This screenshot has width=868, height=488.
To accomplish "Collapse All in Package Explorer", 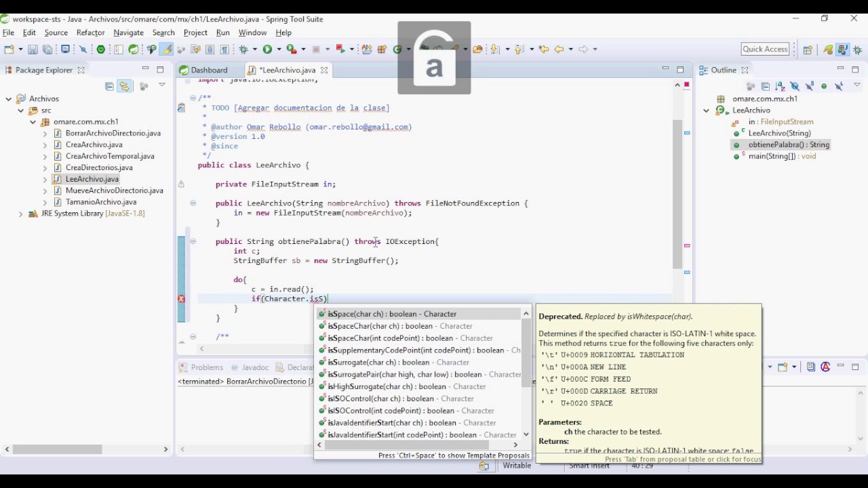I will [x=109, y=86].
